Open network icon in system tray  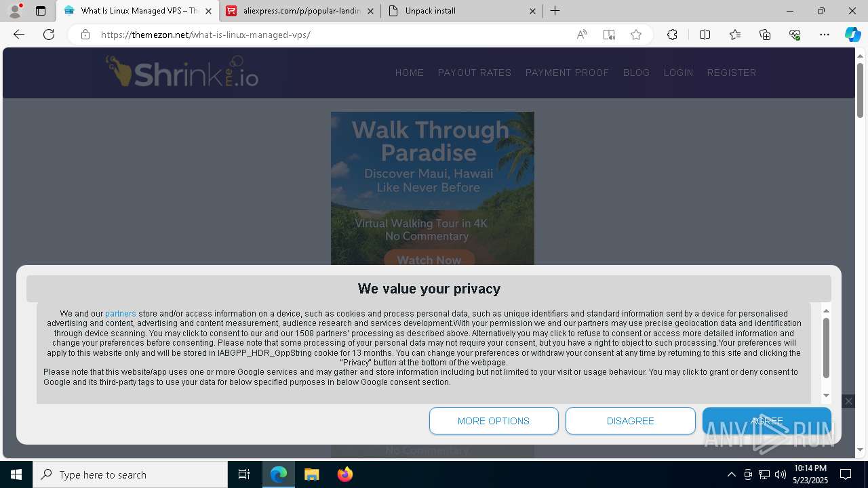coord(764,474)
